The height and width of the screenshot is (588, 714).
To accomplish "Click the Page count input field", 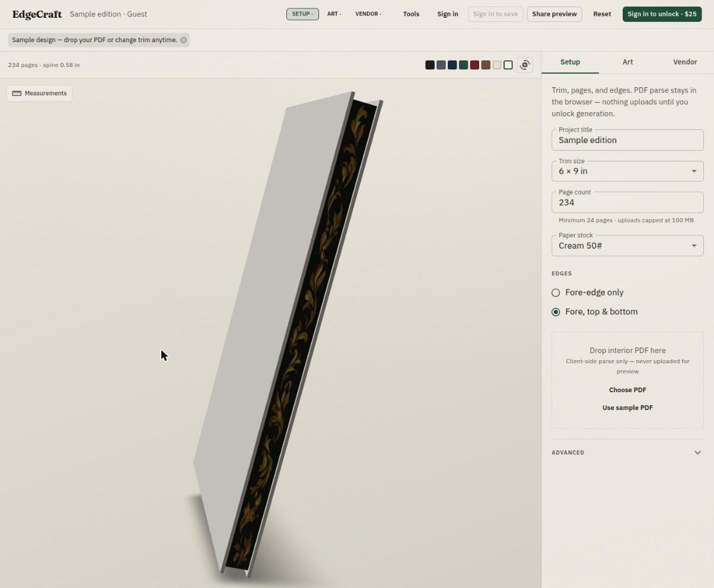I will (627, 202).
